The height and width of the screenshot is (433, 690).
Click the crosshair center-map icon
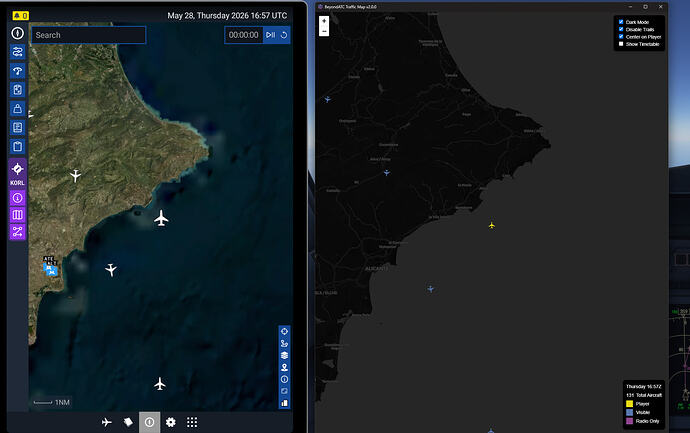pos(284,331)
